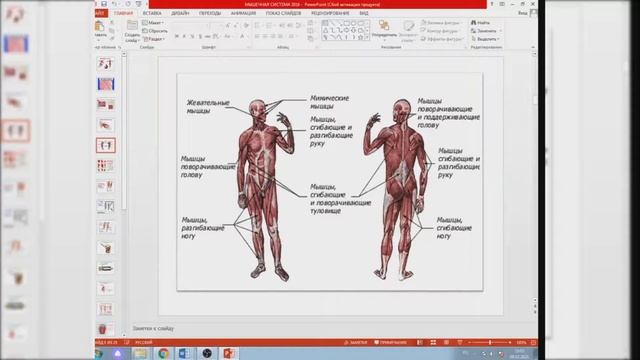Select the currently highlighted muscle figures thumbnail

coord(106,145)
